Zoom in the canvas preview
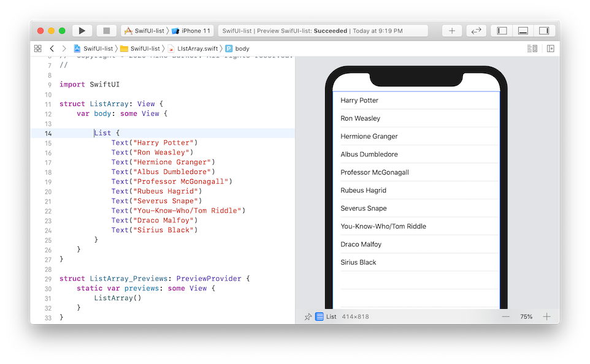The image size is (590, 364). point(546,317)
